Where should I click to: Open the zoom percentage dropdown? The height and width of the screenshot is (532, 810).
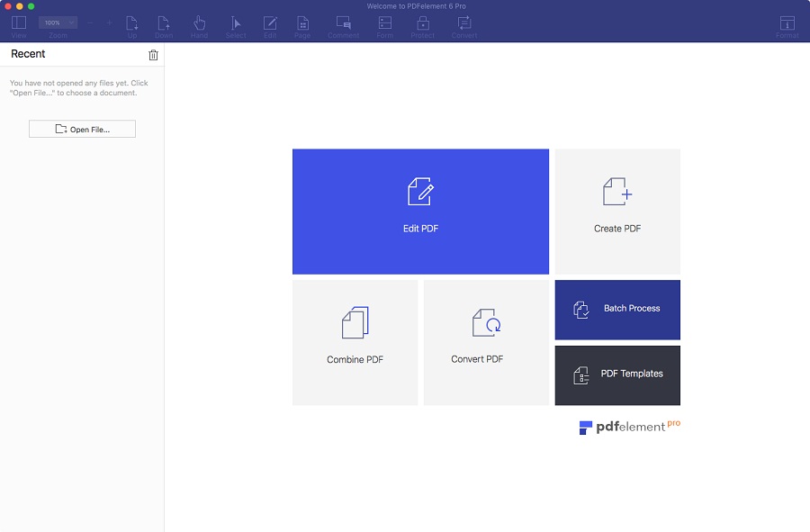click(58, 22)
